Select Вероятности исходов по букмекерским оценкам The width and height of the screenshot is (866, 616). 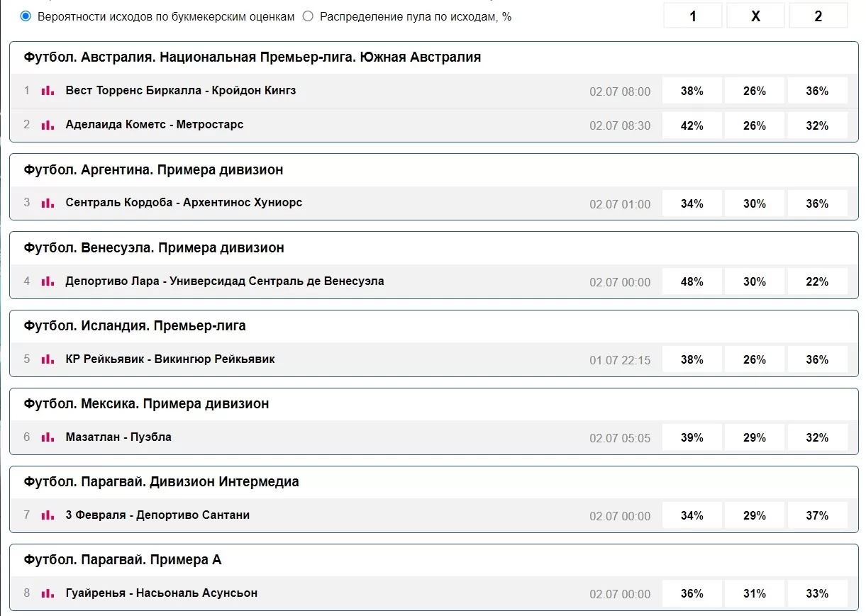coord(25,16)
